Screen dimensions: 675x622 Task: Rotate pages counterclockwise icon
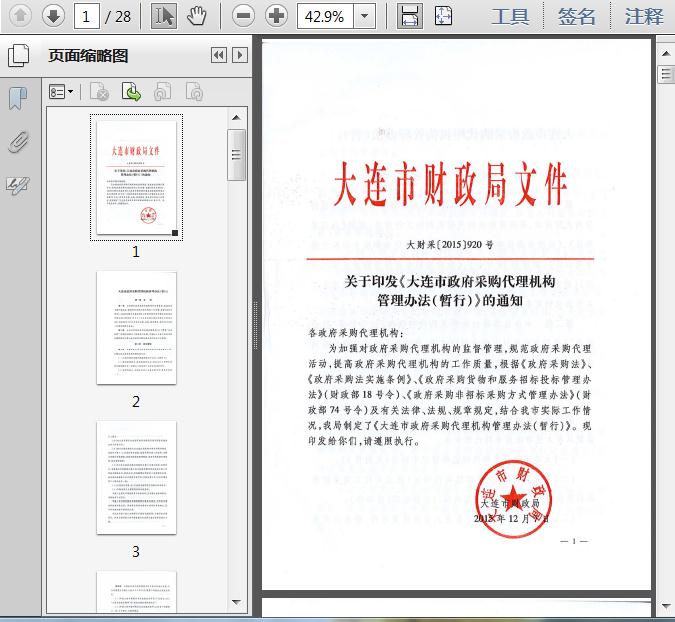(163, 92)
